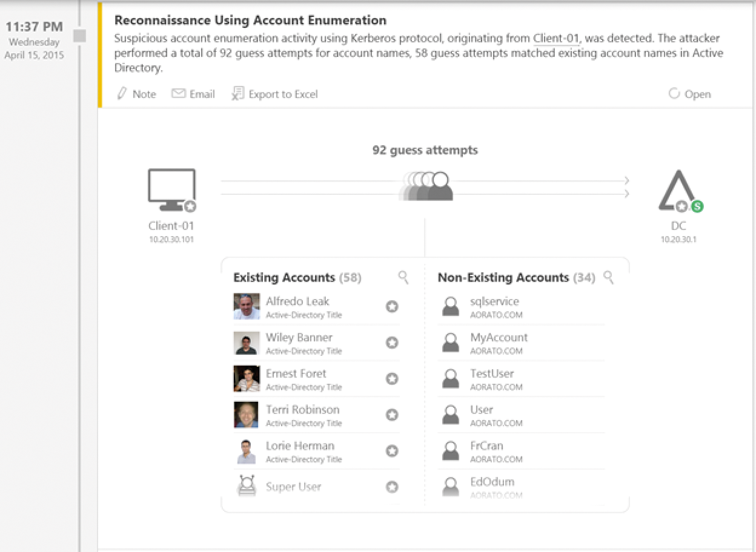This screenshot has height=552, width=756.
Task: Click the grouped users icon under guess attempts
Action: click(x=426, y=186)
